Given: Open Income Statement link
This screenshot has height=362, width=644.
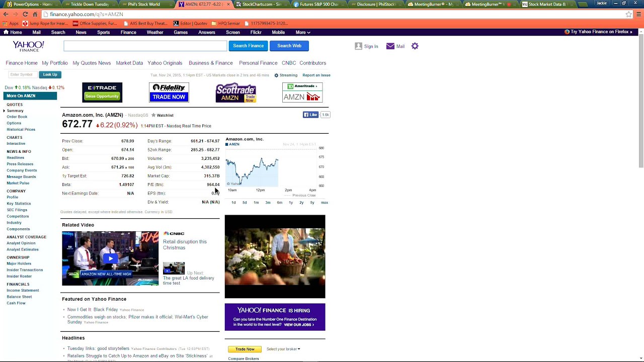Looking at the screenshot, I should click(23, 290).
